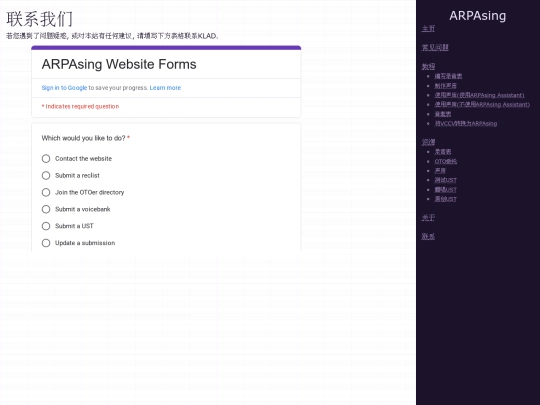The height and width of the screenshot is (405, 540).
Task: Open the 声库 link under 资源
Action: [x=440, y=170]
